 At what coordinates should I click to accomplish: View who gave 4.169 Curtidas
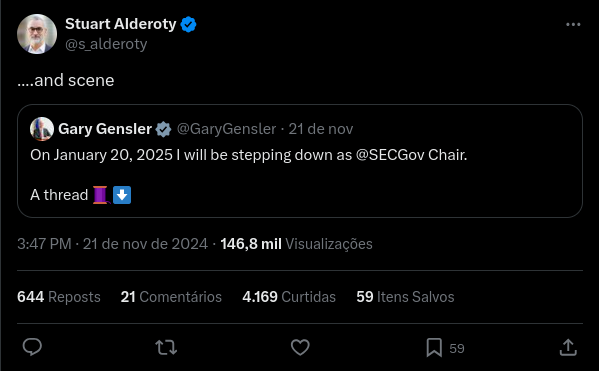pos(289,297)
